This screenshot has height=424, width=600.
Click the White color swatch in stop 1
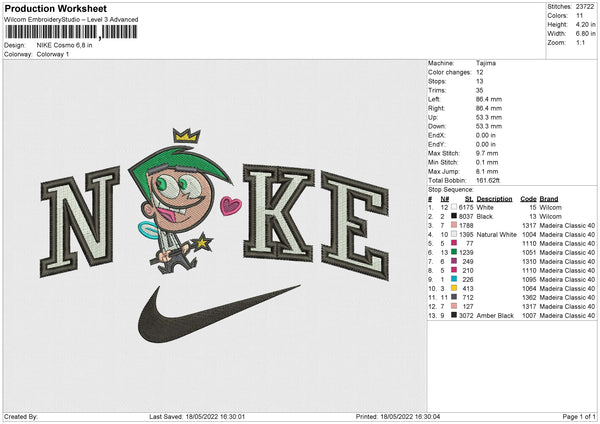click(x=454, y=207)
